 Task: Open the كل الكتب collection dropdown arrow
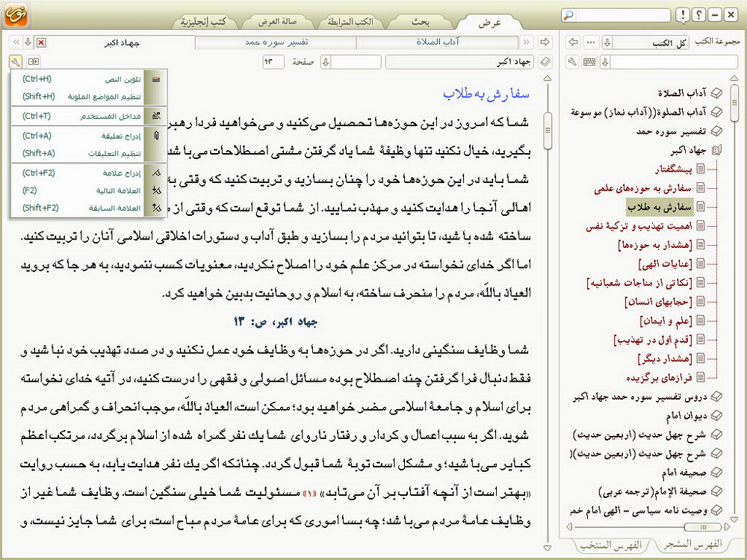click(607, 43)
